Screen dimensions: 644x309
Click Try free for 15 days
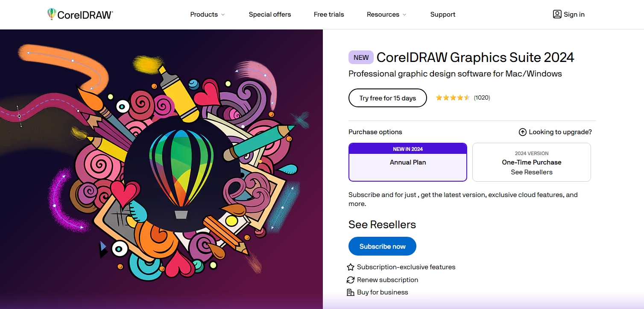click(387, 98)
